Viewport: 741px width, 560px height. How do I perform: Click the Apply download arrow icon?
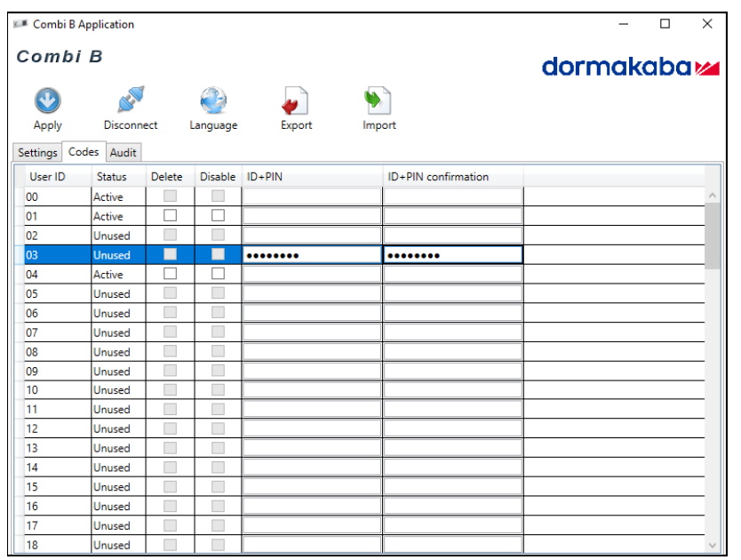pos(47,100)
